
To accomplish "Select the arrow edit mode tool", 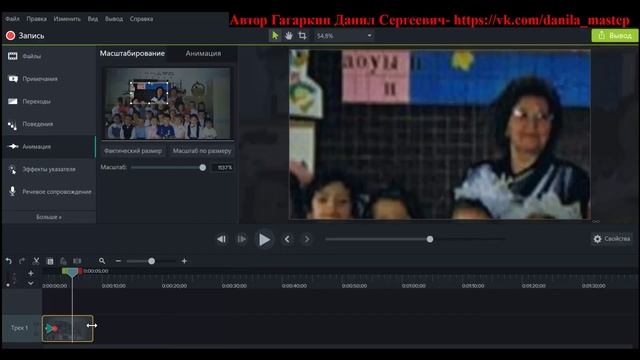I will (x=275, y=36).
